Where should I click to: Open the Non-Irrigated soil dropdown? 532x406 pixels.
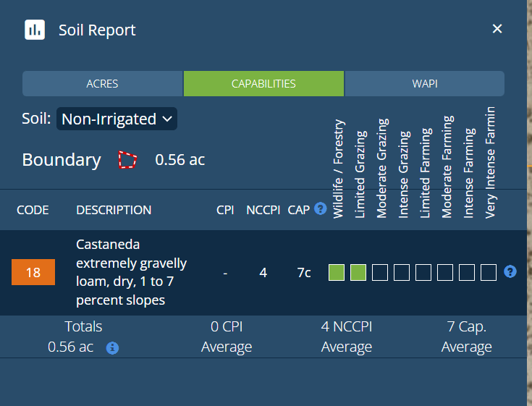(x=117, y=119)
